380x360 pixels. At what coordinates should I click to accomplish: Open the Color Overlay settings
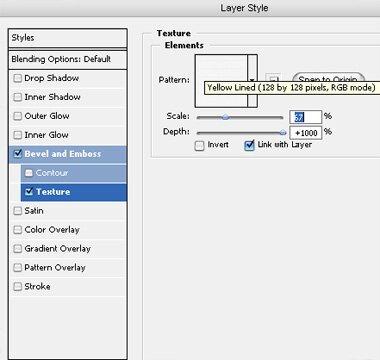pos(68,230)
